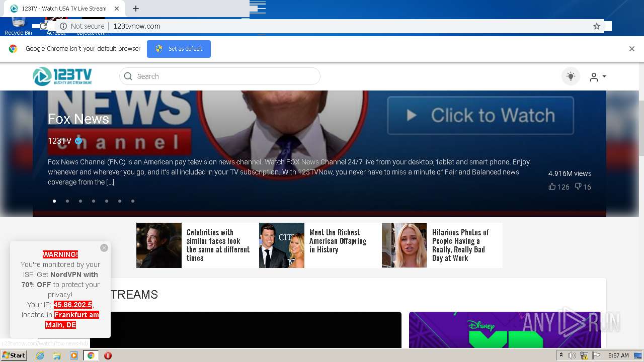
Task: Show hidden system tray icons
Action: 561,355
